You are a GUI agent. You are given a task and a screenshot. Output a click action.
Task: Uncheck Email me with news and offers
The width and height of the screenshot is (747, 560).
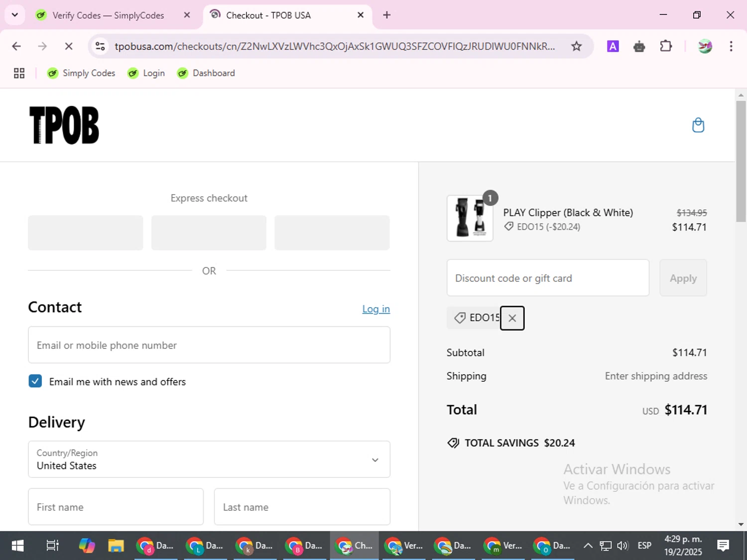[35, 381]
